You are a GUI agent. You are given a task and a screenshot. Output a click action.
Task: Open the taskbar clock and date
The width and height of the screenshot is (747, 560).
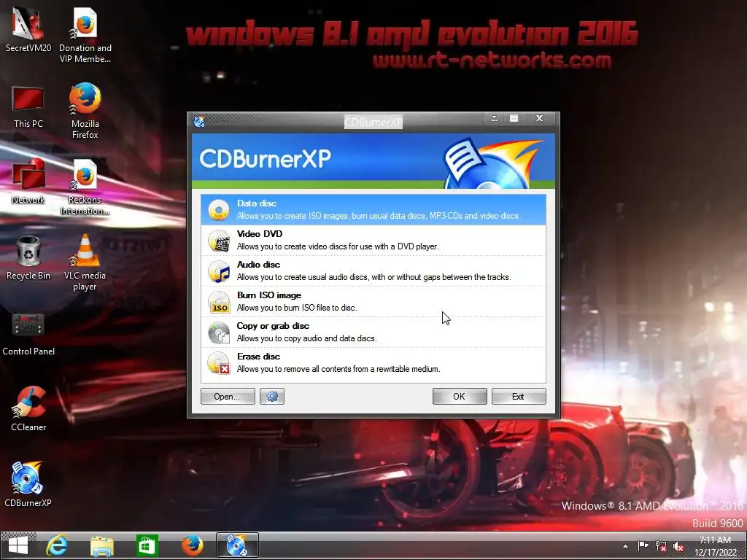point(715,546)
